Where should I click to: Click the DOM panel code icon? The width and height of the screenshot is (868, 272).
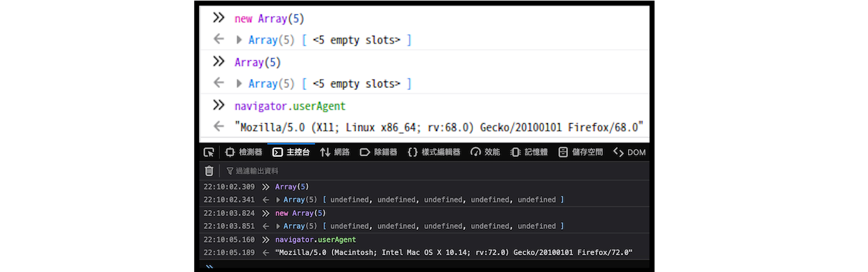click(x=618, y=152)
